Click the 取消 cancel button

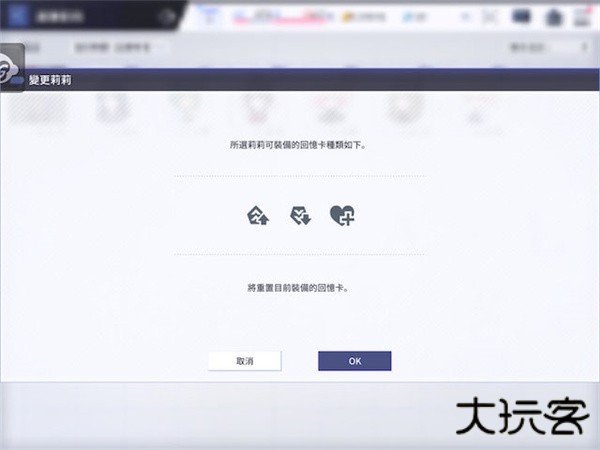tap(245, 361)
